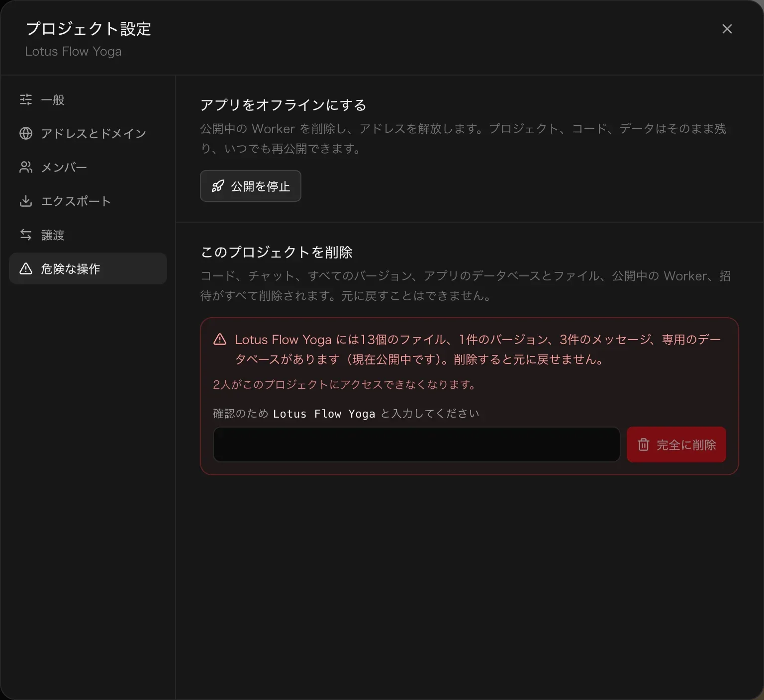764x700 pixels.
Task: Click the download icon beside エクスポート
Action: point(26,201)
